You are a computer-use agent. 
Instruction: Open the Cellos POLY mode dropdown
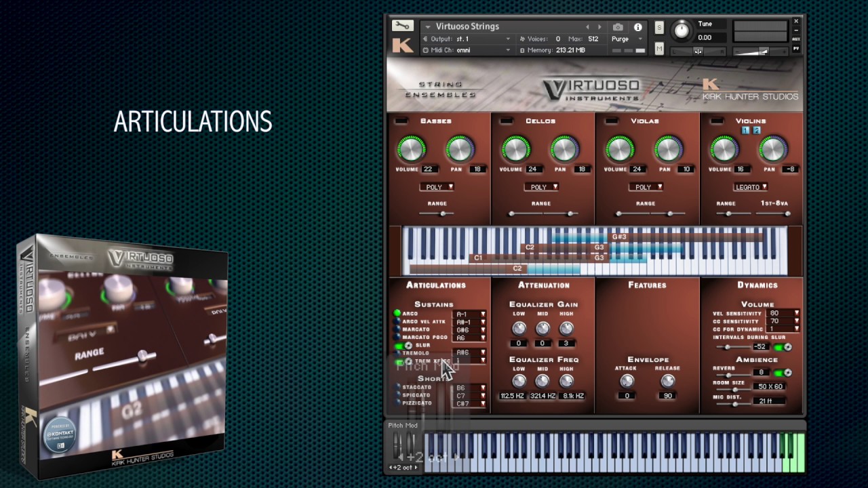pos(541,187)
